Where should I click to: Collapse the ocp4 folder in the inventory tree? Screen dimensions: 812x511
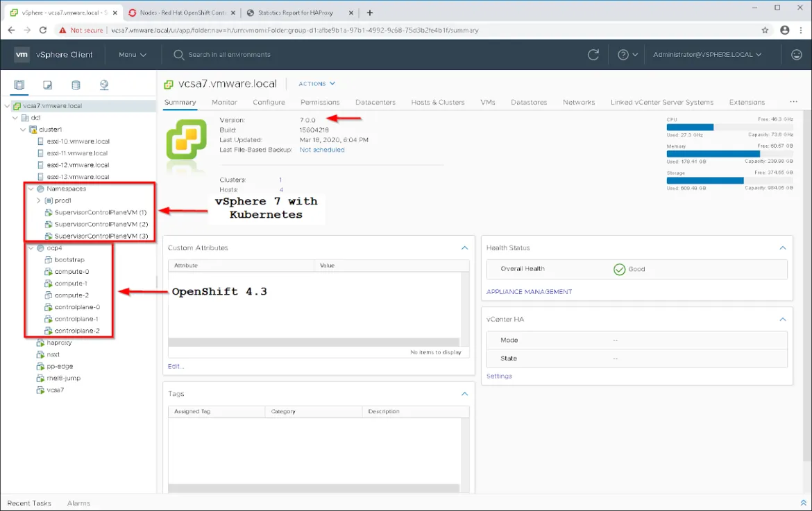pyautogui.click(x=31, y=247)
